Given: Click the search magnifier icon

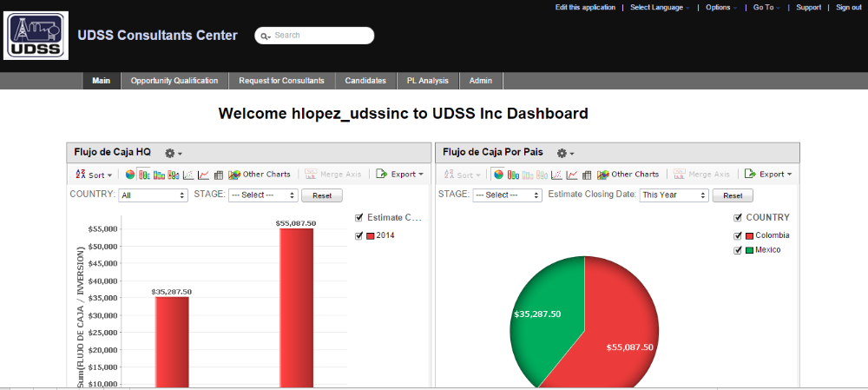Looking at the screenshot, I should click(x=265, y=36).
